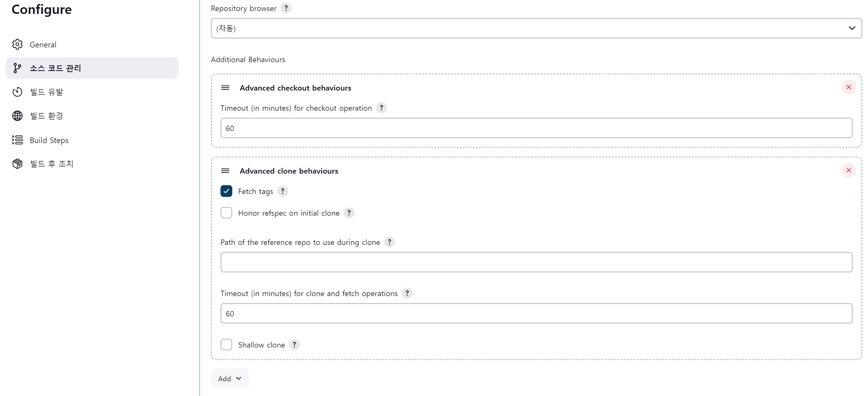Click the box icon beside 빌드 후 조치
The image size is (868, 396).
click(x=17, y=163)
